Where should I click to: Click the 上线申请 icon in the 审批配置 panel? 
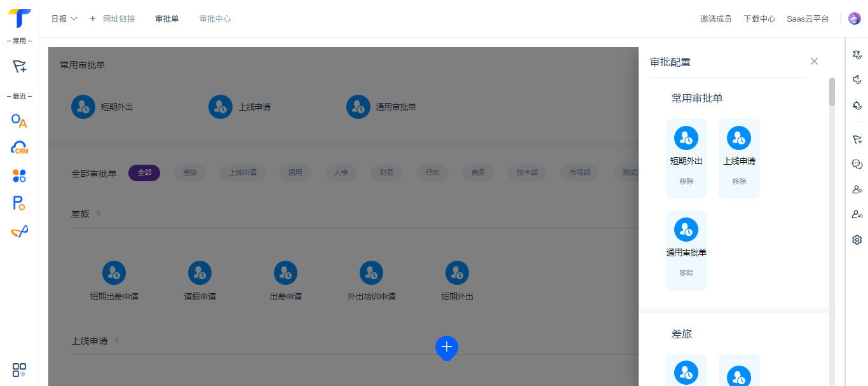coord(739,138)
